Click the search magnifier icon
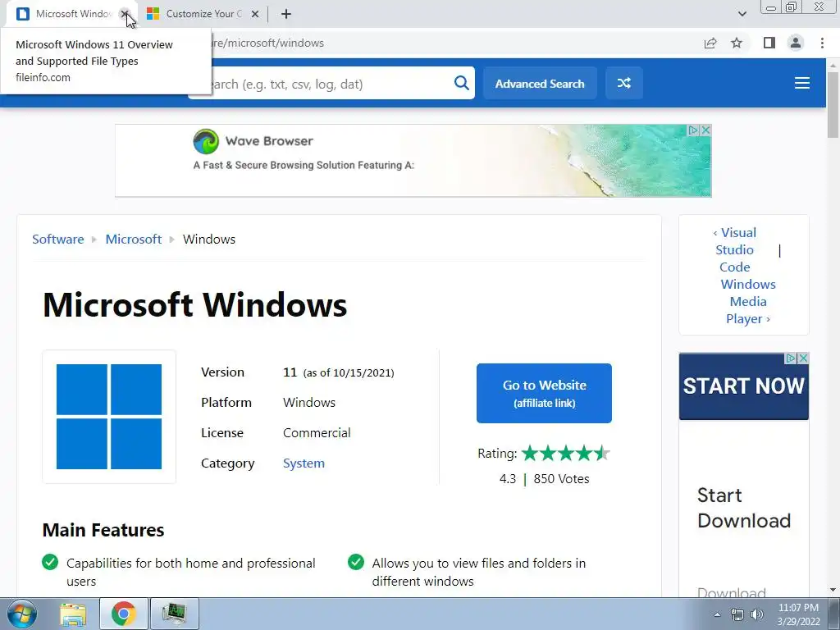This screenshot has width=840, height=630. coord(461,83)
